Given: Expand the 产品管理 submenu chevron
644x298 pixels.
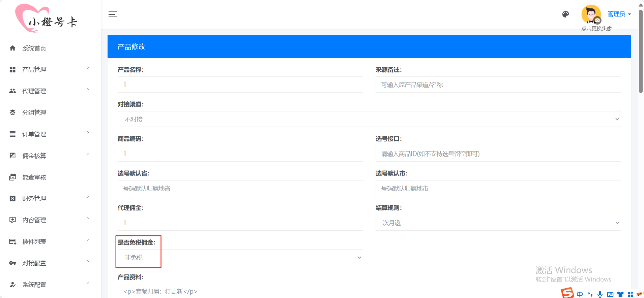Looking at the screenshot, I should (x=88, y=68).
